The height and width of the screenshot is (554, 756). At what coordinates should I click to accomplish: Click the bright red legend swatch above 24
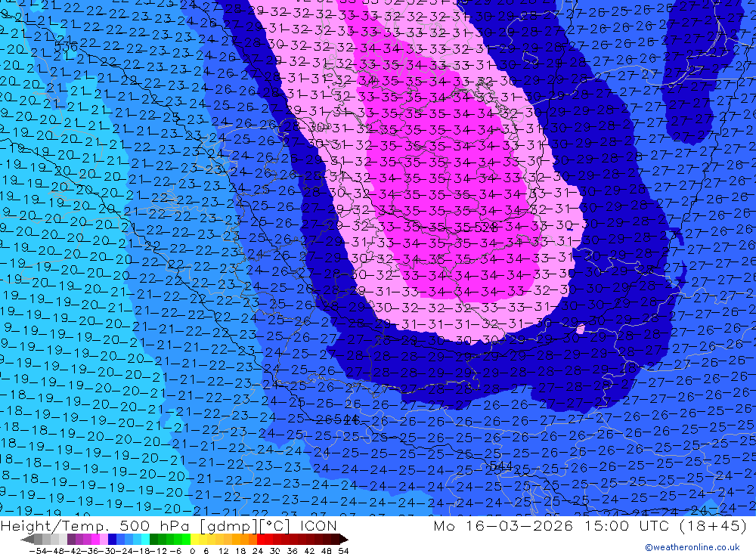[x=261, y=539]
